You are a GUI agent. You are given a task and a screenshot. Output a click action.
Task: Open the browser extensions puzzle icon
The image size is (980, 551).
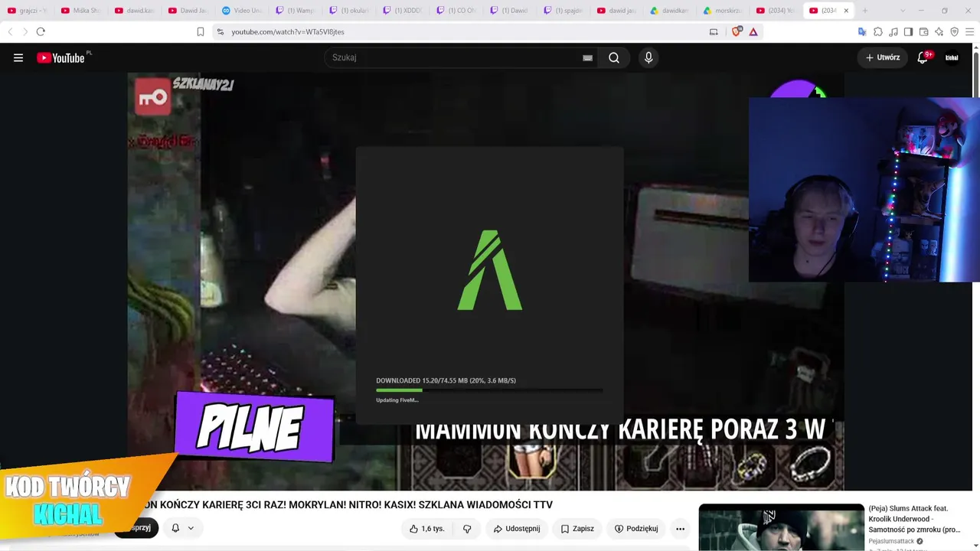coord(878,31)
